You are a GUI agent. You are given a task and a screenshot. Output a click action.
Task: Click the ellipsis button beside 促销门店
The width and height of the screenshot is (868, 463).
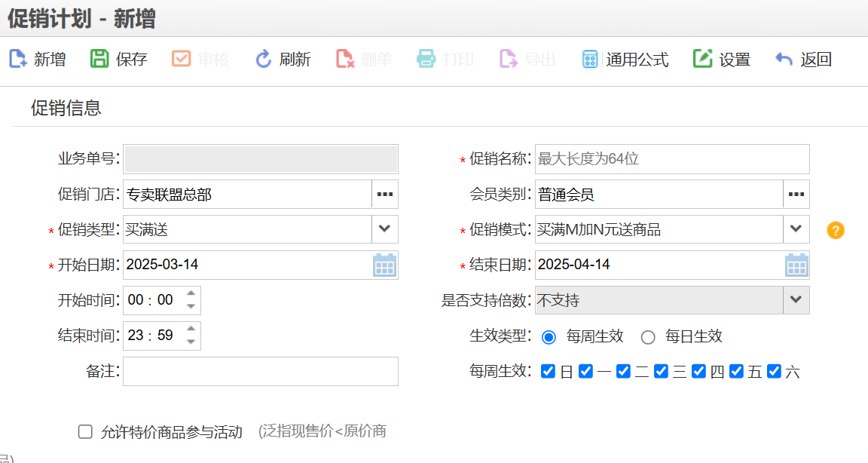pos(385,194)
